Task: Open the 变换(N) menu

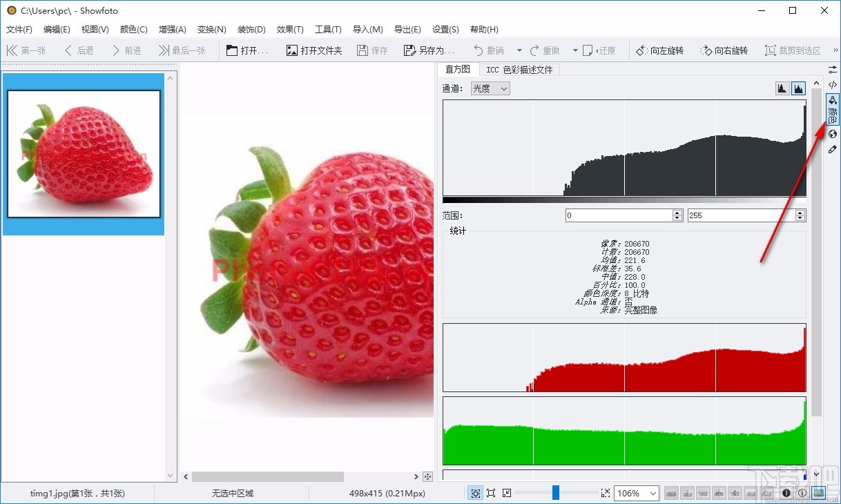Action: [x=211, y=30]
